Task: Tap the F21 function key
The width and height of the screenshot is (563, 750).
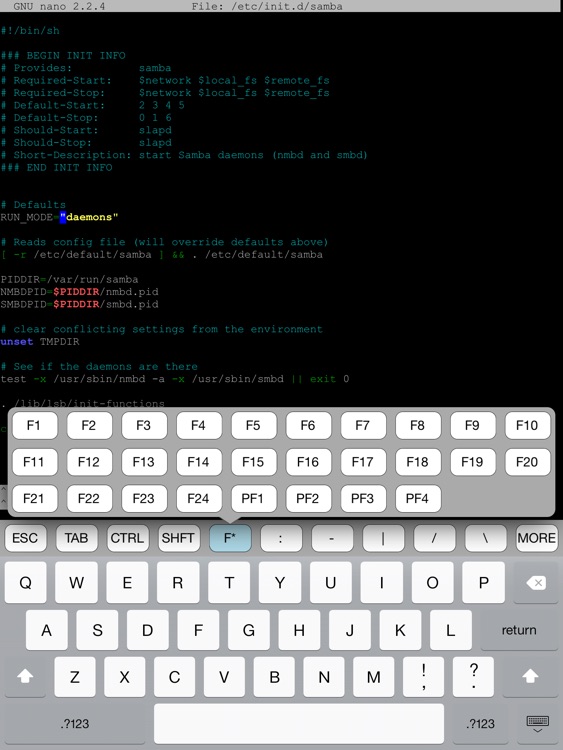Action: (x=34, y=498)
